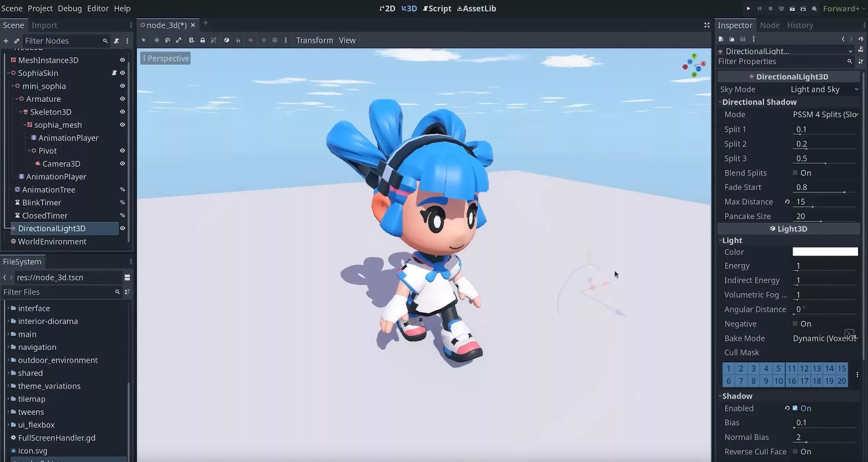This screenshot has height=462, width=868.
Task: Open the Forward+ renderer dropdown
Action: [842, 8]
